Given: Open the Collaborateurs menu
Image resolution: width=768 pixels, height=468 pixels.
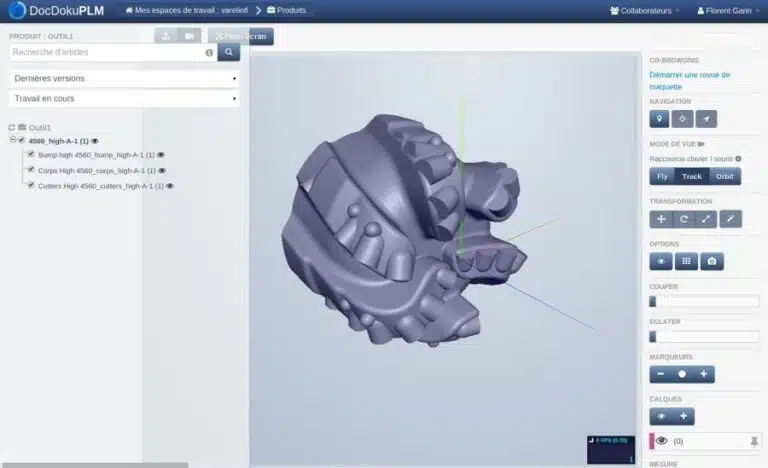Looking at the screenshot, I should [640, 10].
